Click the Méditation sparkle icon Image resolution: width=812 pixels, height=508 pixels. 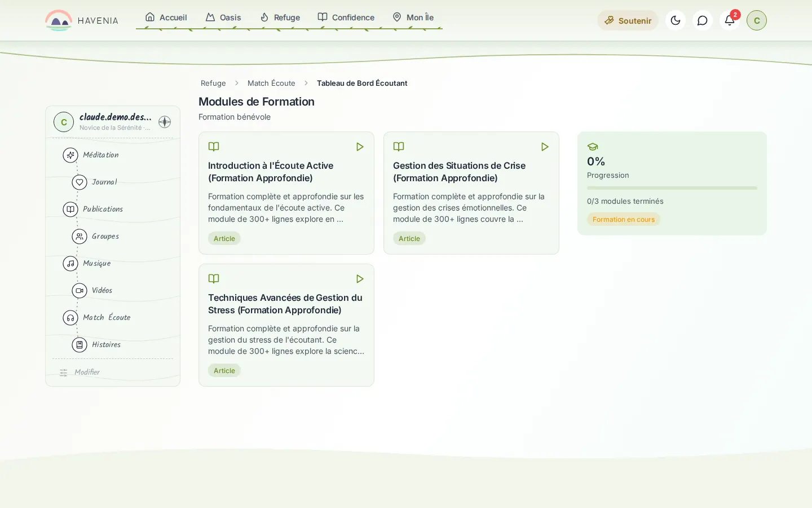click(x=70, y=155)
